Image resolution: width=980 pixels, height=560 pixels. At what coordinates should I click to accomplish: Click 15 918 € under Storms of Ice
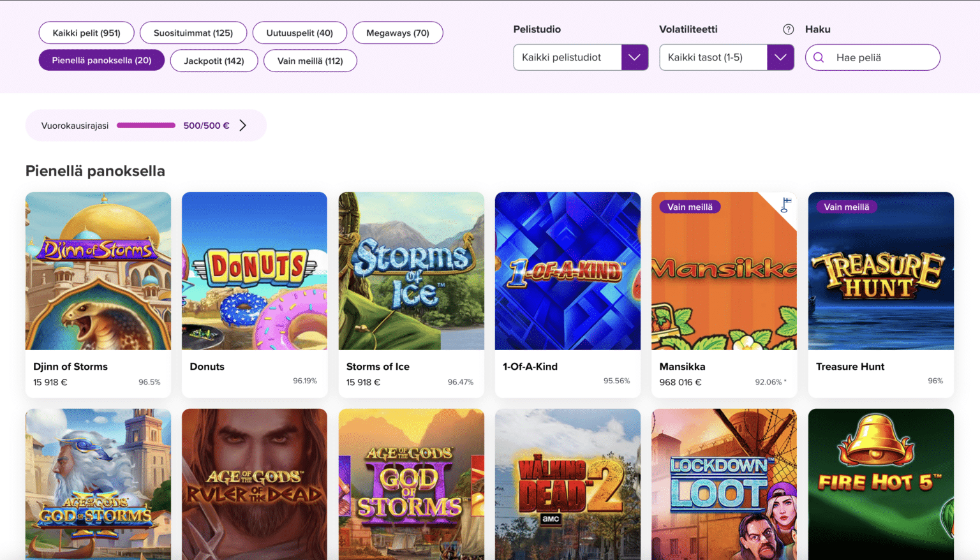[x=363, y=383]
